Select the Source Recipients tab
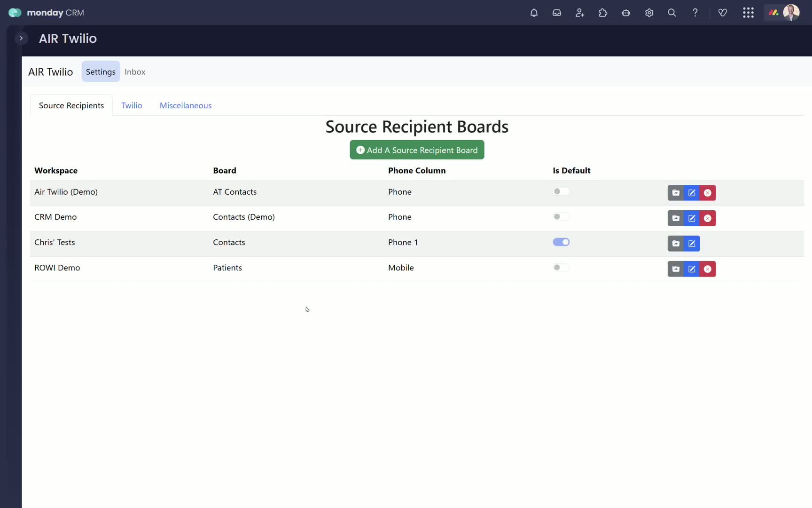Image resolution: width=812 pixels, height=508 pixels. [x=71, y=105]
